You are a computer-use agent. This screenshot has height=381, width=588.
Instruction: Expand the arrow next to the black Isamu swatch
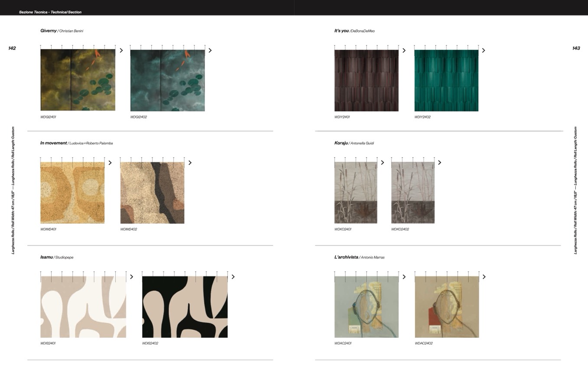coord(233,277)
